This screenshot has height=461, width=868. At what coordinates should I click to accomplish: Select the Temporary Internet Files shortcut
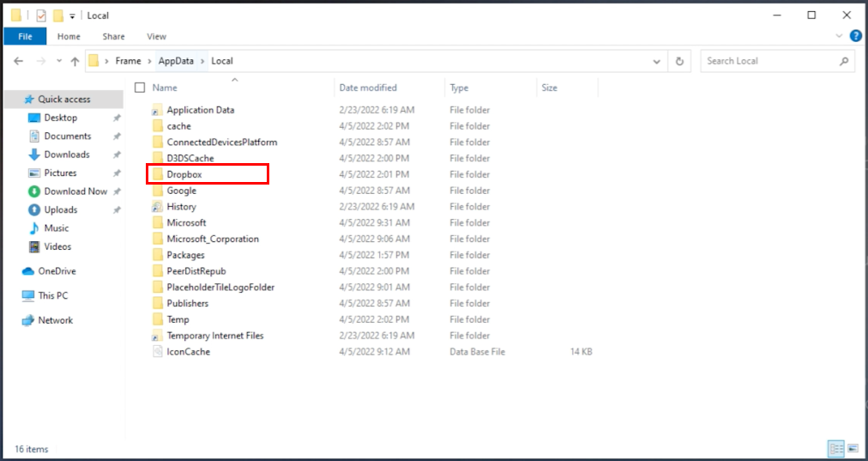[x=214, y=335]
